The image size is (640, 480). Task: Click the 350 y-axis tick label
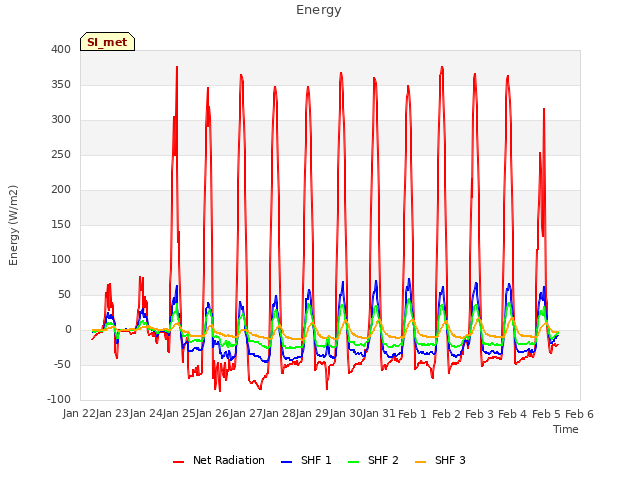(x=61, y=84)
